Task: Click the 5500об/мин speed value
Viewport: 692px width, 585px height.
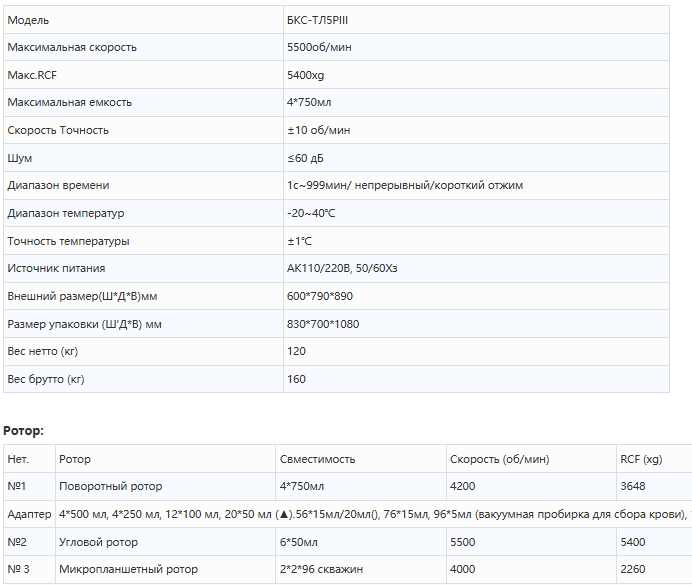Action: coord(319,47)
